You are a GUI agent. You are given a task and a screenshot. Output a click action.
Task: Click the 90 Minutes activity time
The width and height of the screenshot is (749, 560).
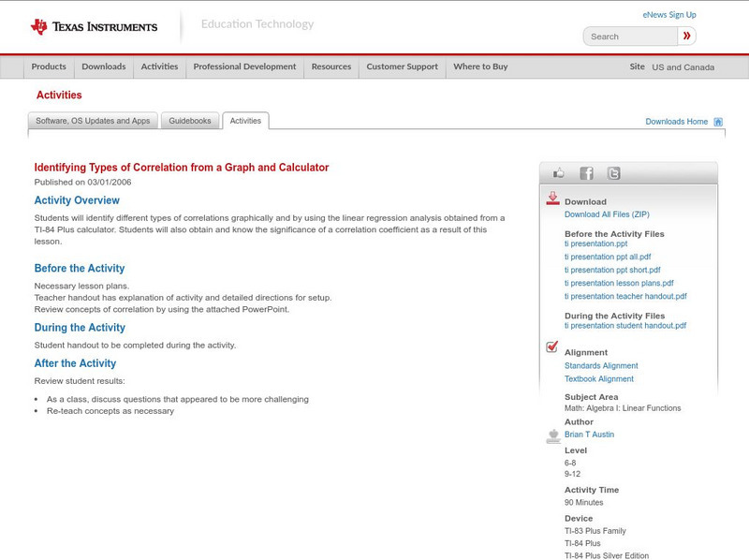point(583,503)
